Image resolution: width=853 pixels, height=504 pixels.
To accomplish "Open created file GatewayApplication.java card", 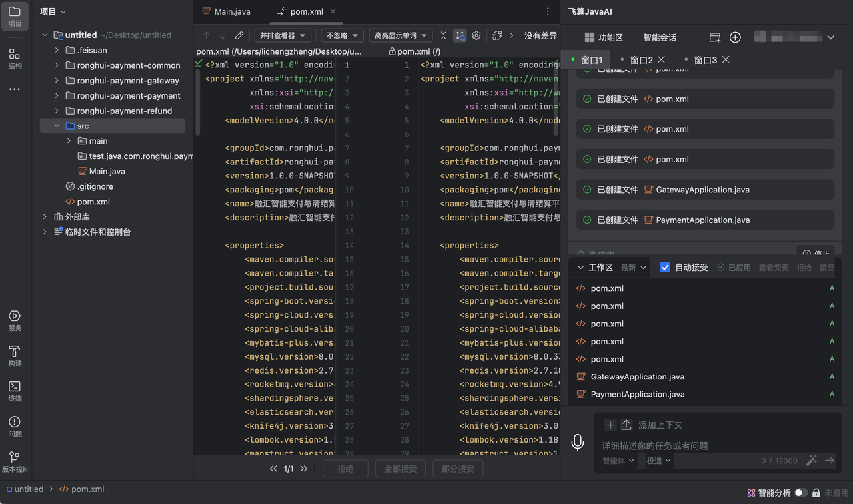I will [705, 190].
